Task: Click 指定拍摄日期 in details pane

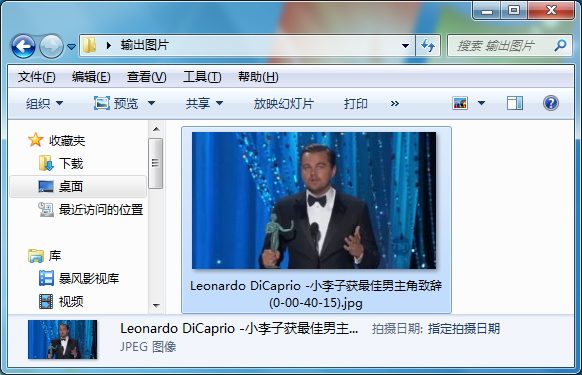Action: pyautogui.click(x=464, y=329)
